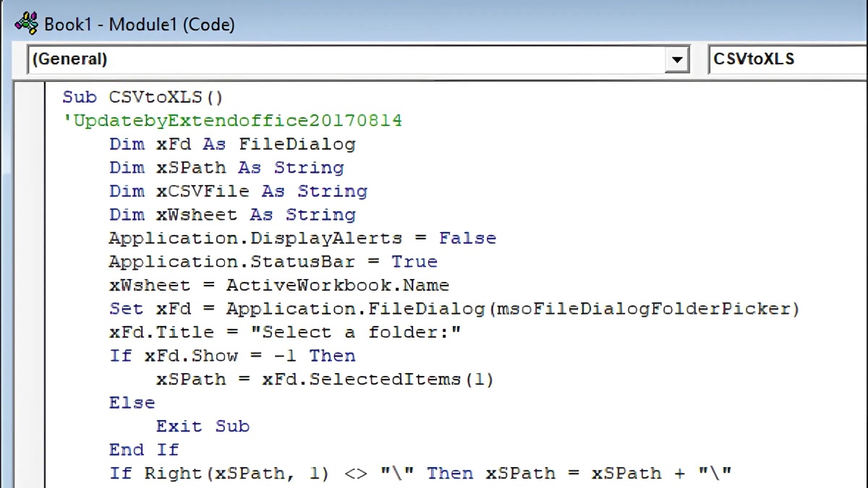Click the green UpdatebyExtendoffice20170814 comment
This screenshot has height=488, width=868.
(233, 121)
